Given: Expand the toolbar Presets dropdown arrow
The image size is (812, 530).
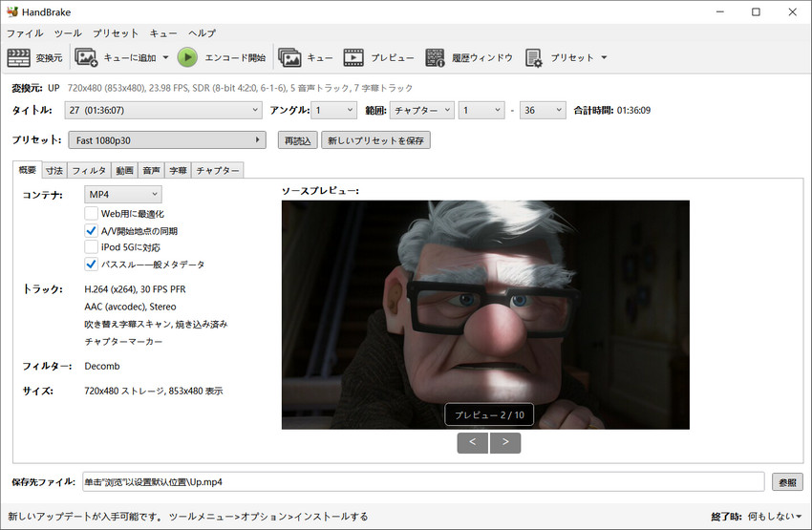Looking at the screenshot, I should [604, 57].
